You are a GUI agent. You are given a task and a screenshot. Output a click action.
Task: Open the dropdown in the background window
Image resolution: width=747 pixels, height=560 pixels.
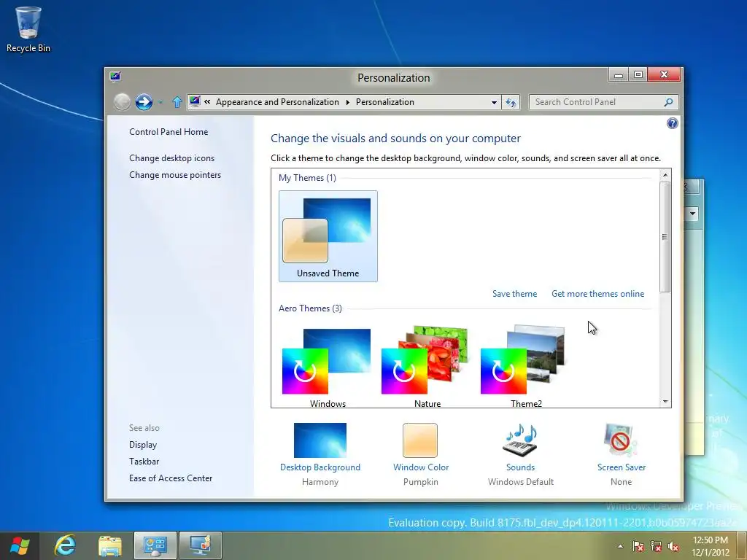[692, 214]
